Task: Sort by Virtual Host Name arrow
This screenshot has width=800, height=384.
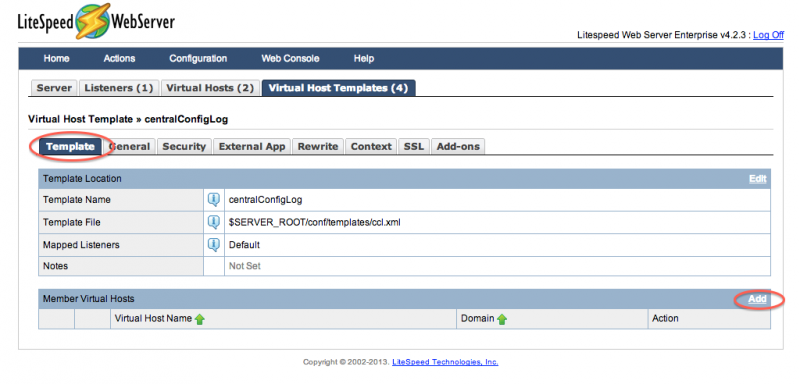Action: (x=199, y=319)
